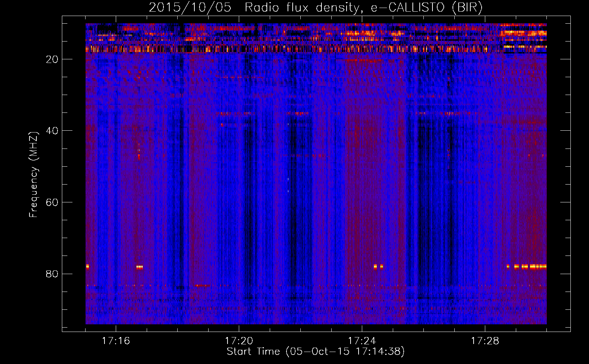The width and height of the screenshot is (589, 364).
Task: Click the frequency tick label '60'
Action: point(52,202)
